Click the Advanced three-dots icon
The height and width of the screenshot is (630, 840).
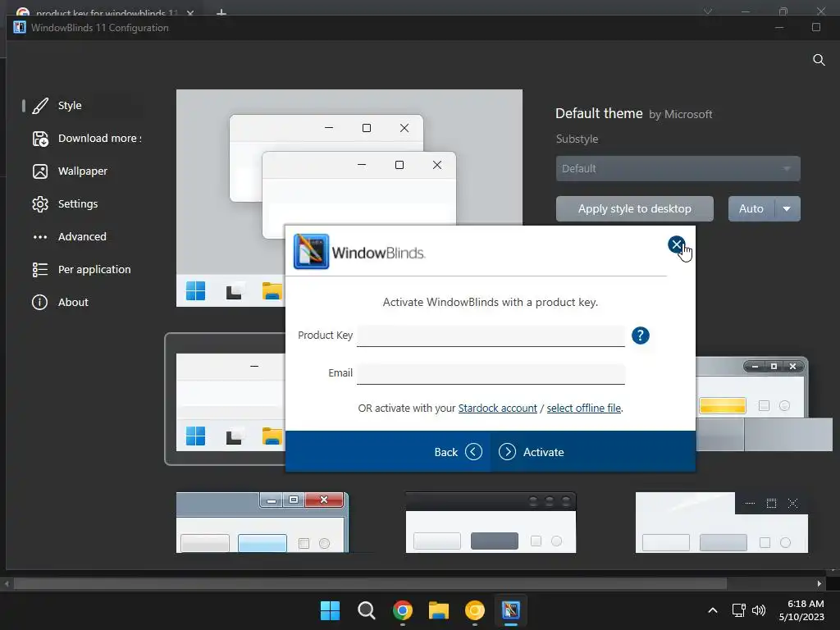40,237
